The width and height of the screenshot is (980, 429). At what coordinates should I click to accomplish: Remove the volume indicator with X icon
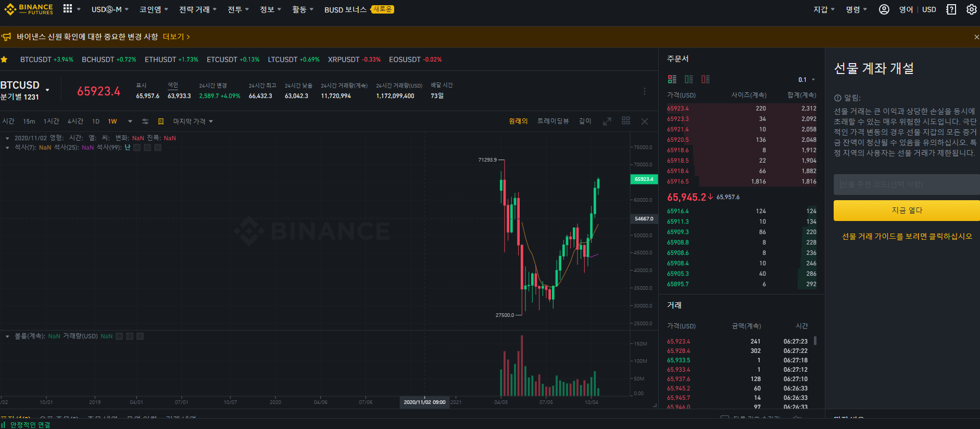coord(140,336)
